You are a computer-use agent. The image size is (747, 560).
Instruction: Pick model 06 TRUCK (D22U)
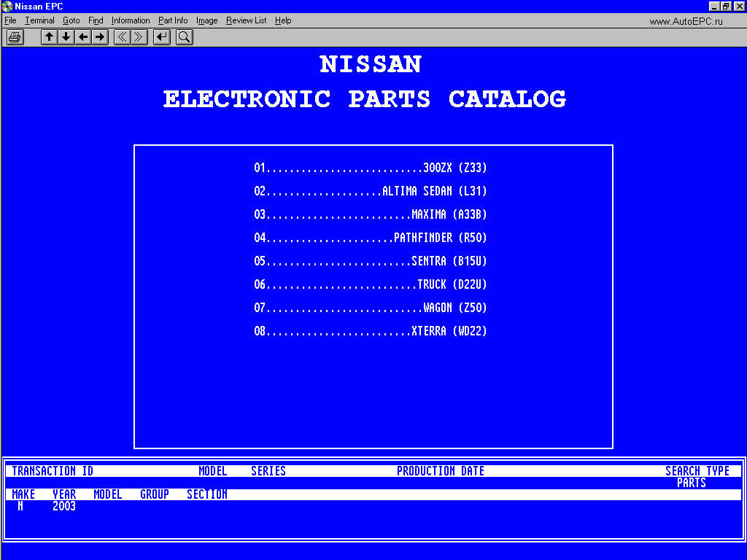pos(370,284)
